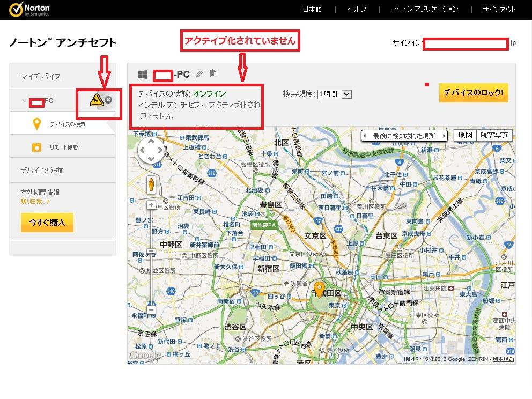
Task: Click the pencil edit device name icon
Action: [199, 73]
